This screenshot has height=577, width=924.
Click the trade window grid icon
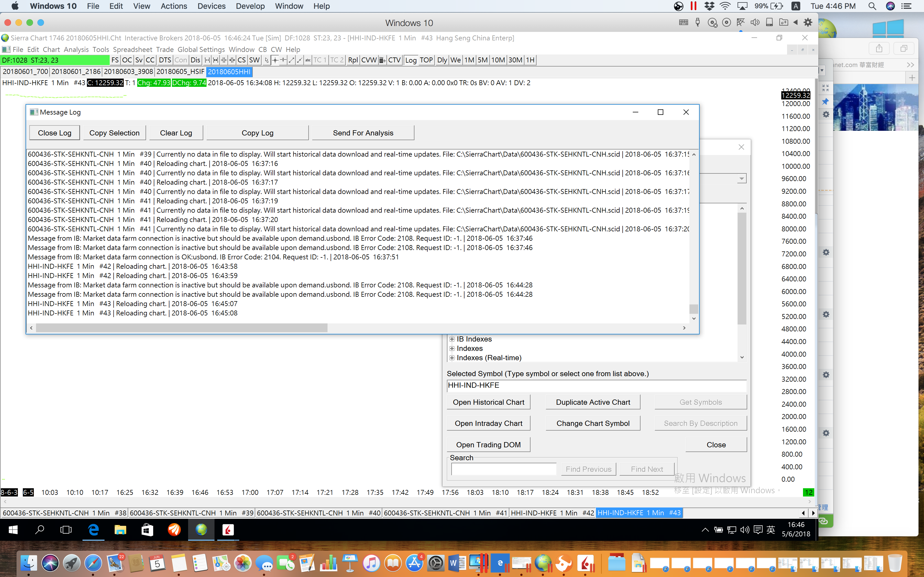click(382, 60)
